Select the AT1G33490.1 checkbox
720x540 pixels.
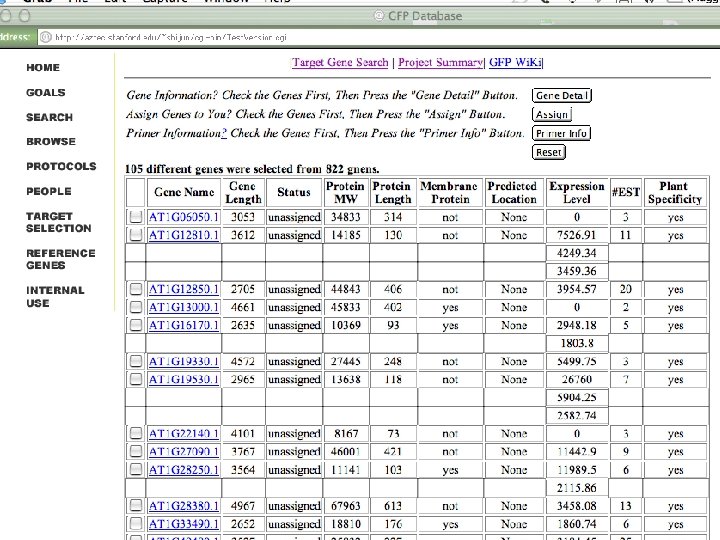tap(135, 524)
